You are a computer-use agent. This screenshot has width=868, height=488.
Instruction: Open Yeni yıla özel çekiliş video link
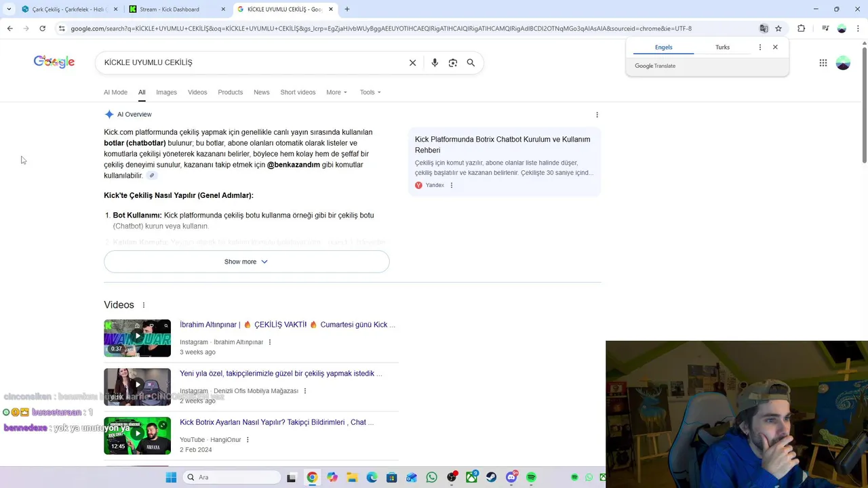[x=281, y=373]
